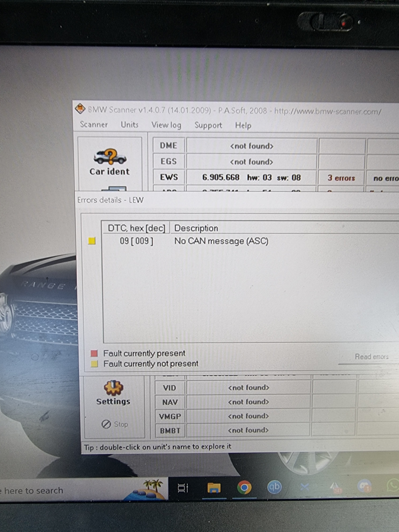Click the 'Fault currently not present' legend text

(151, 364)
